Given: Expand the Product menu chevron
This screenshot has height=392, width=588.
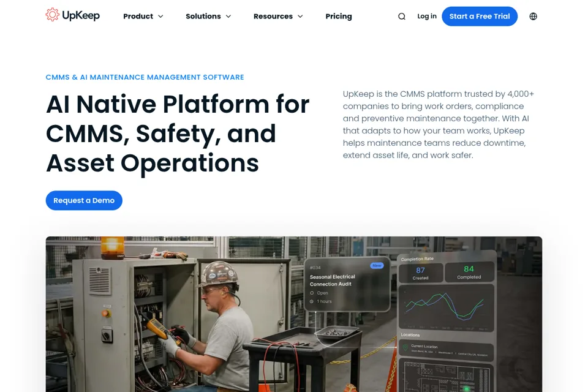Looking at the screenshot, I should click(x=160, y=17).
